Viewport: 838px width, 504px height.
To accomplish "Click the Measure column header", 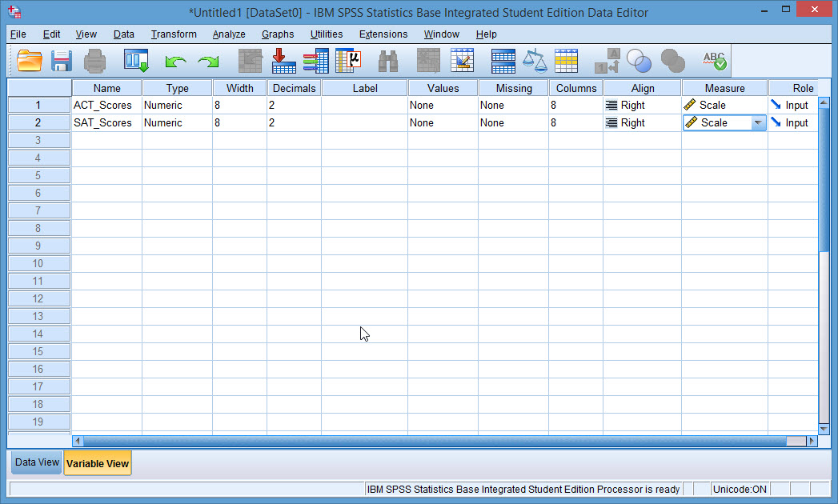I will pyautogui.click(x=724, y=88).
